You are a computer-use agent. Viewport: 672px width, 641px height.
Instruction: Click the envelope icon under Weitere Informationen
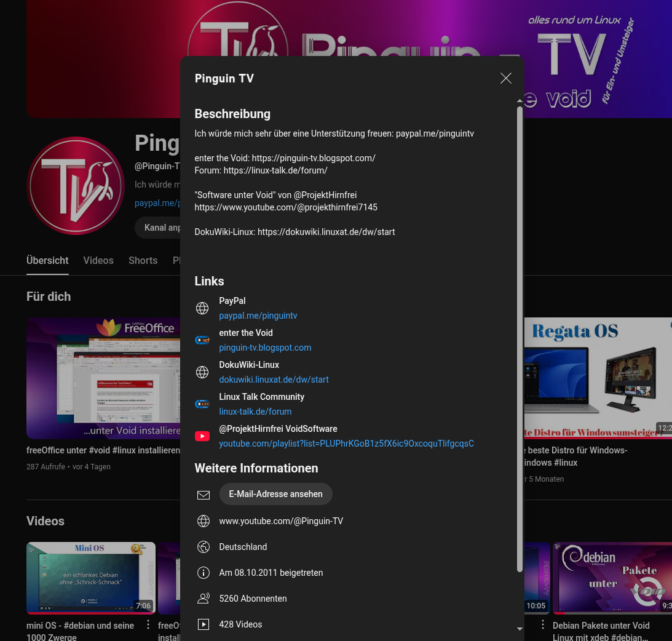(203, 495)
